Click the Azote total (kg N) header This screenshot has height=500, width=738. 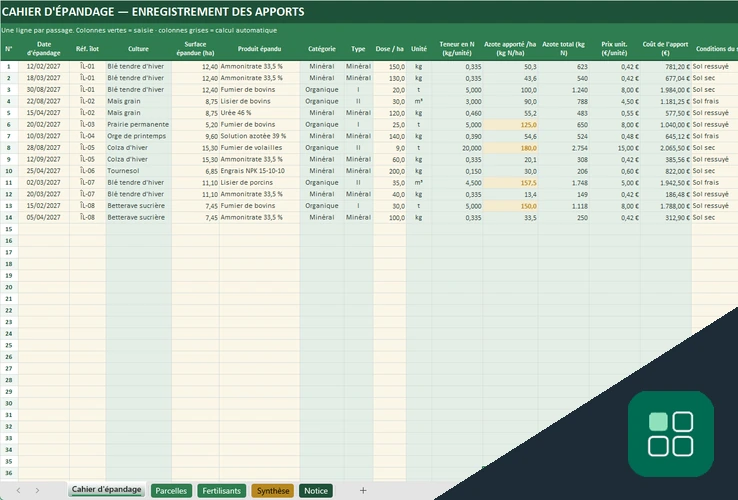pyautogui.click(x=563, y=48)
